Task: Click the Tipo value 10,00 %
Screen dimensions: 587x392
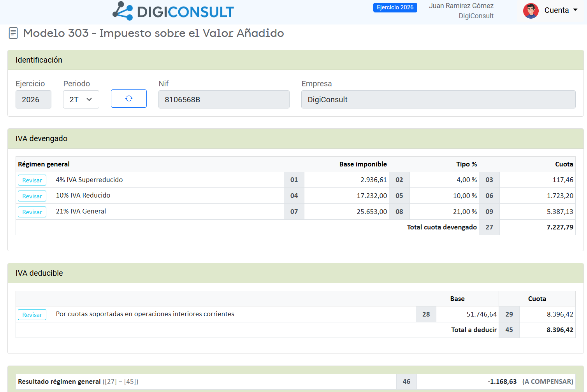Action: [465, 196]
